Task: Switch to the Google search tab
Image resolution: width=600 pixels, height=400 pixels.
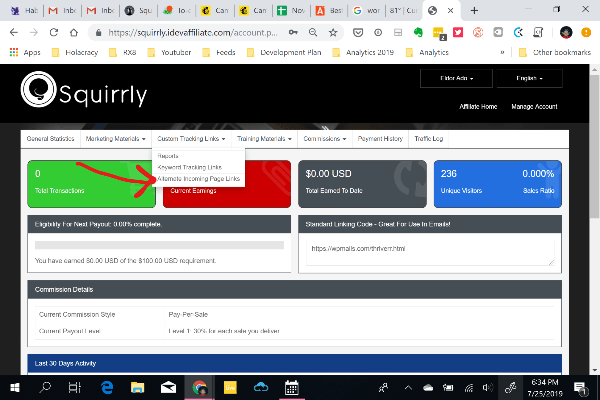Action: 367,10
